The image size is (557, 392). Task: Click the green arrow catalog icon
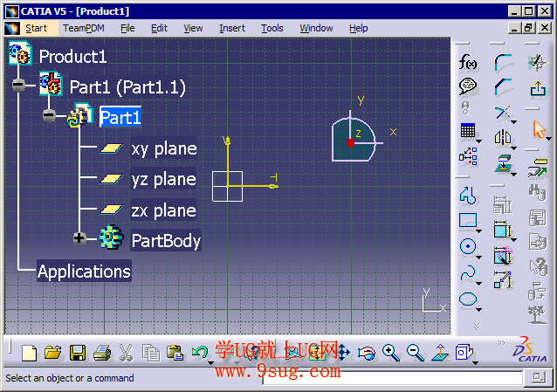538,168
